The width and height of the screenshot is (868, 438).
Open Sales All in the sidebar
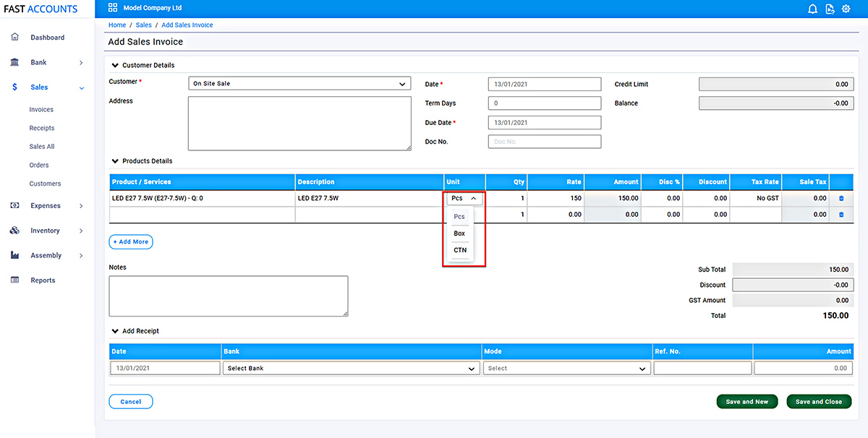pos(42,147)
